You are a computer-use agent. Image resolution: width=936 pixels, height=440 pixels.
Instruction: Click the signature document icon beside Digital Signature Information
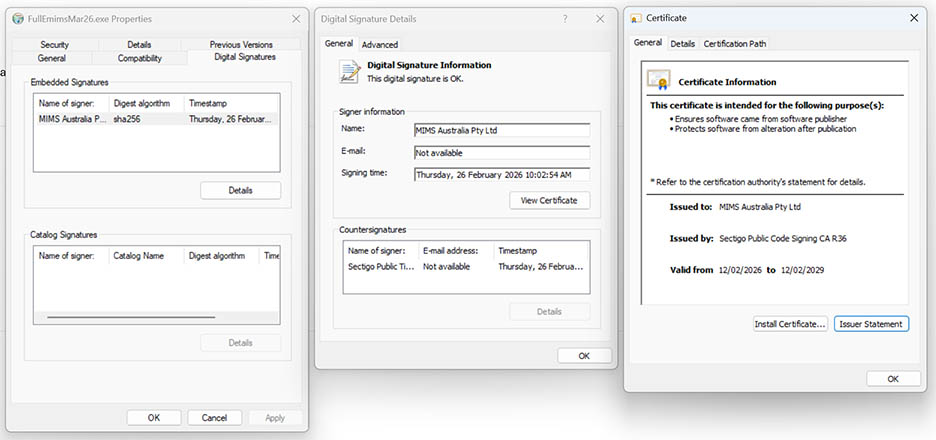(350, 71)
